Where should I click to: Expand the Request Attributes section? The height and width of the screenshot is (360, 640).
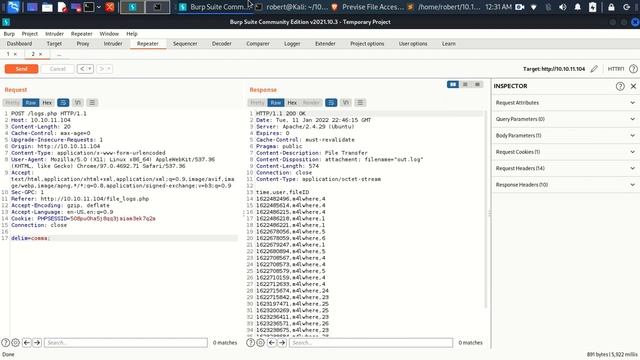click(x=566, y=103)
